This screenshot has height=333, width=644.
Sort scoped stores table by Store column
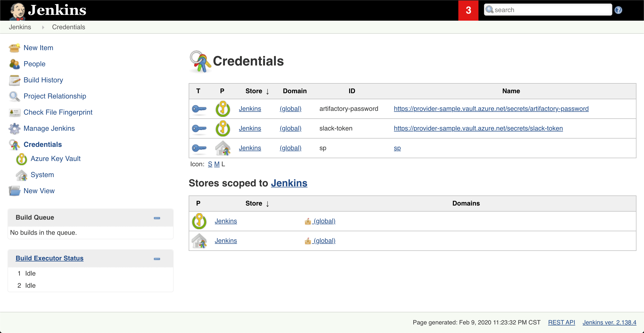click(x=254, y=203)
